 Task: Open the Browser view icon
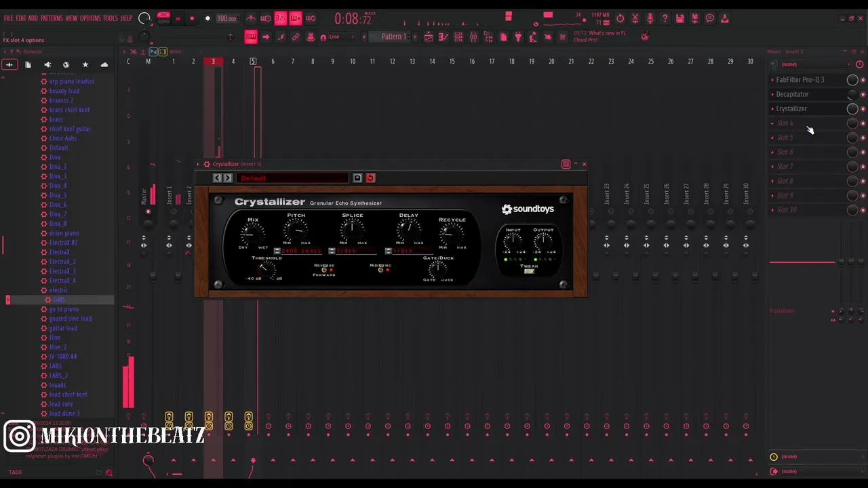pos(488,37)
